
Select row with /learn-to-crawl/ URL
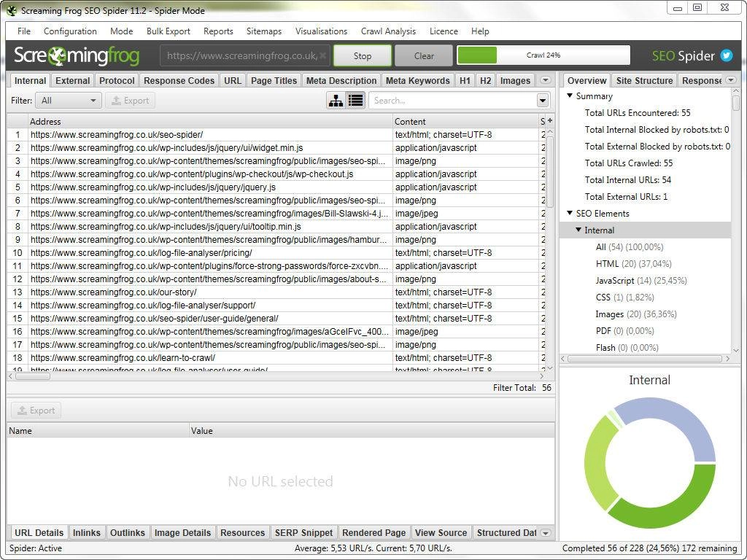[x=276, y=357]
